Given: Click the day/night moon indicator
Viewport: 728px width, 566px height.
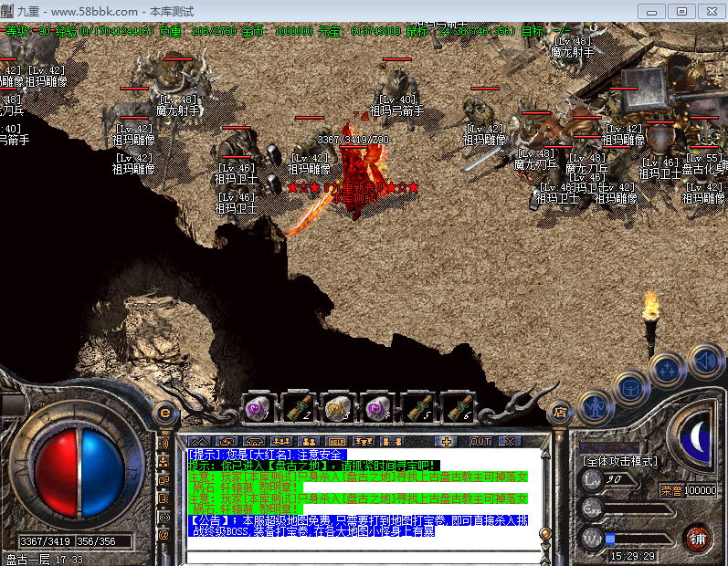Looking at the screenshot, I should click(696, 437).
